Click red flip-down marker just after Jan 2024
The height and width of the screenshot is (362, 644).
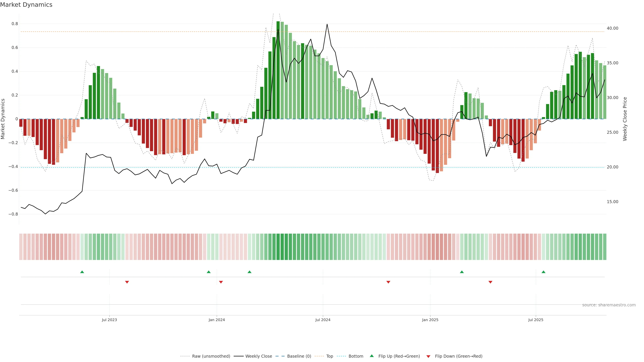(x=221, y=282)
